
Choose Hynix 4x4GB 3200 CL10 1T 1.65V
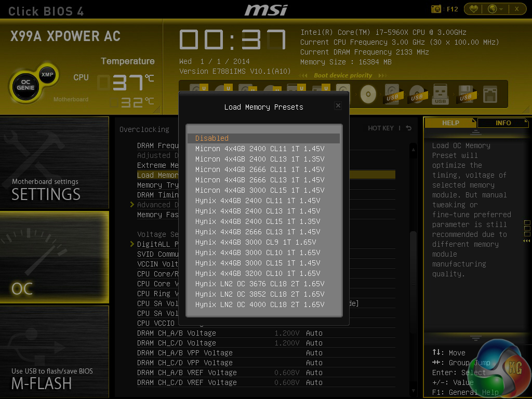click(263, 273)
